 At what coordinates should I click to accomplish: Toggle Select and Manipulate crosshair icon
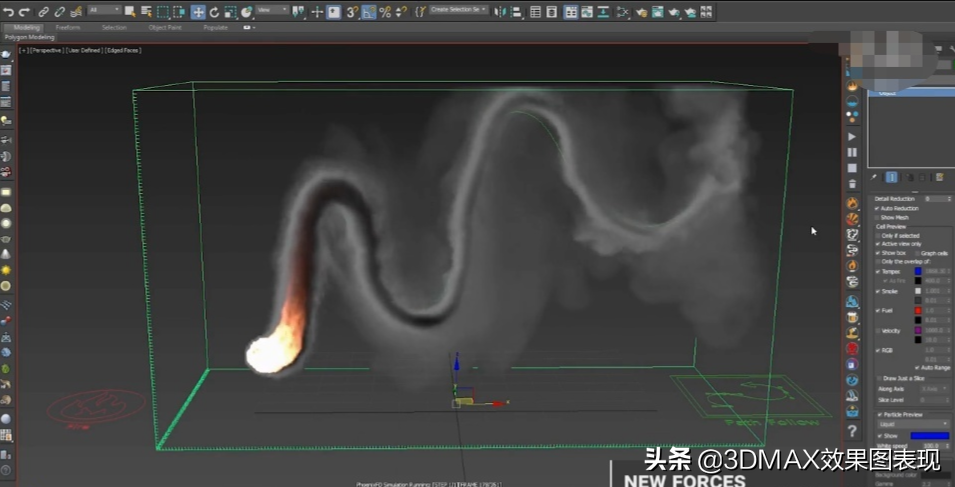[x=317, y=12]
